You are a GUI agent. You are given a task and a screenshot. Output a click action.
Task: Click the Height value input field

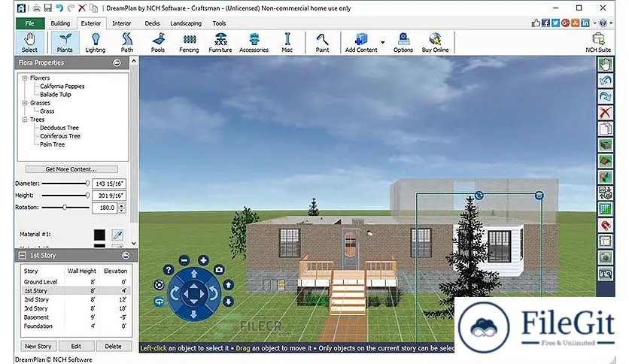point(109,196)
